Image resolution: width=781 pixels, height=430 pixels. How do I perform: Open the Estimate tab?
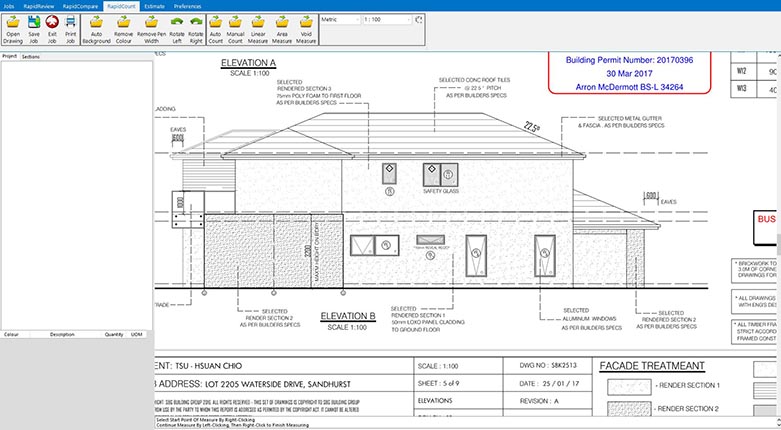pos(154,6)
